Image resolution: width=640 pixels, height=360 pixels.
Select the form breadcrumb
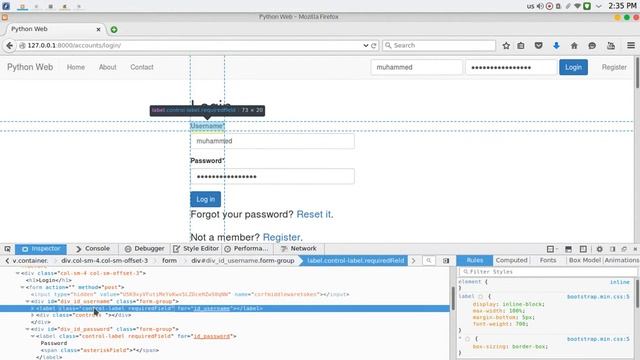coord(169,260)
